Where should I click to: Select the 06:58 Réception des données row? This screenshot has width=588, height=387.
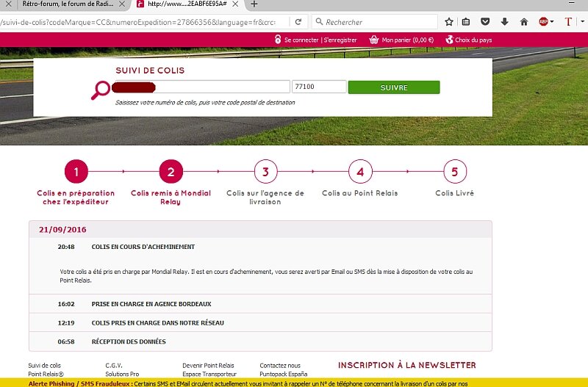(x=260, y=341)
